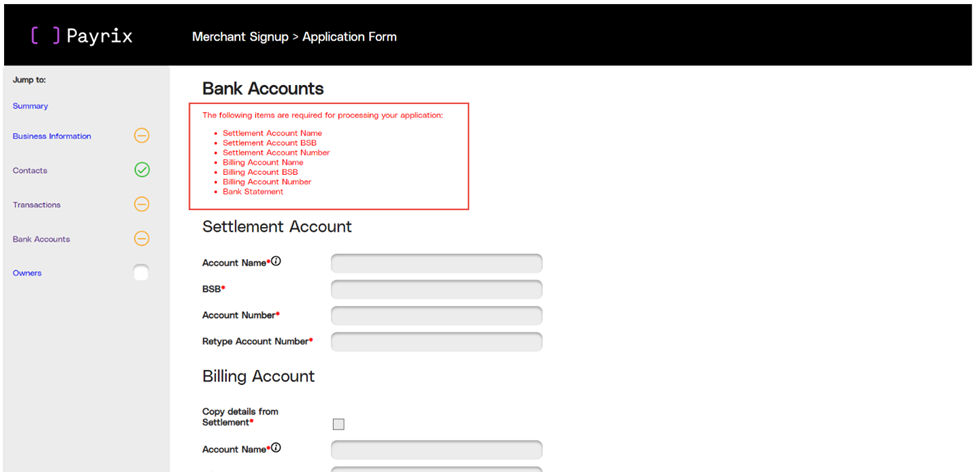Open Business Information in the sidebar
The image size is (975, 472).
[x=52, y=136]
